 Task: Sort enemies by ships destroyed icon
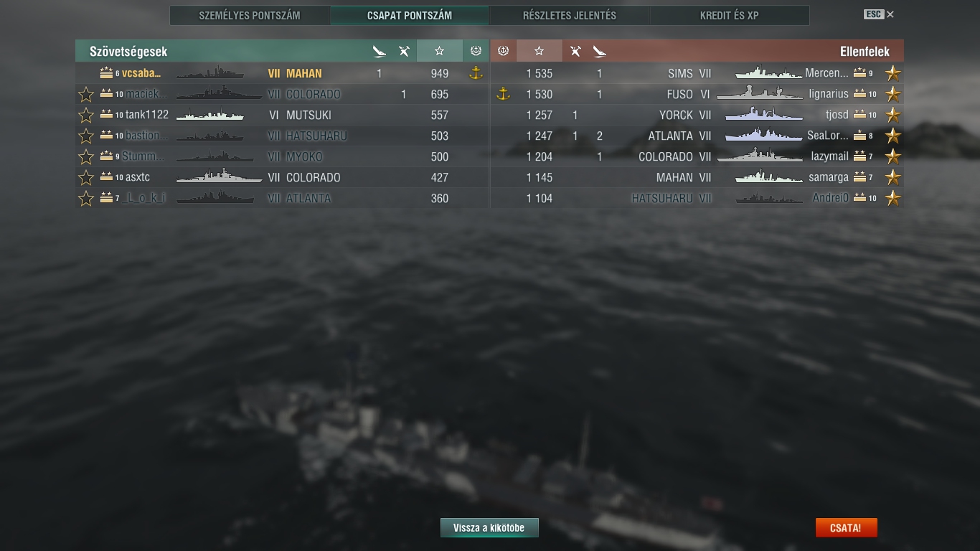(x=600, y=51)
